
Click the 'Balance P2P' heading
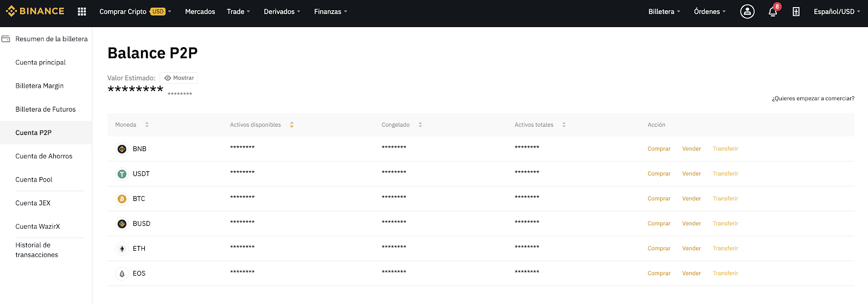click(152, 53)
